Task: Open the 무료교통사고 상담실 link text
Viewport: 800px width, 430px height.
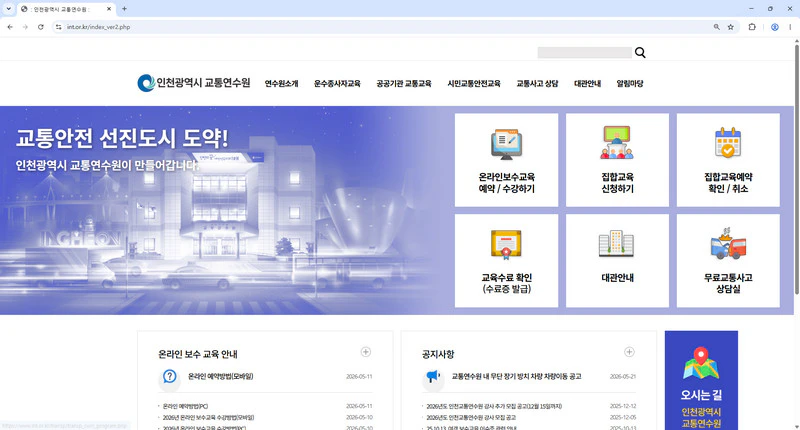Action: tap(728, 283)
